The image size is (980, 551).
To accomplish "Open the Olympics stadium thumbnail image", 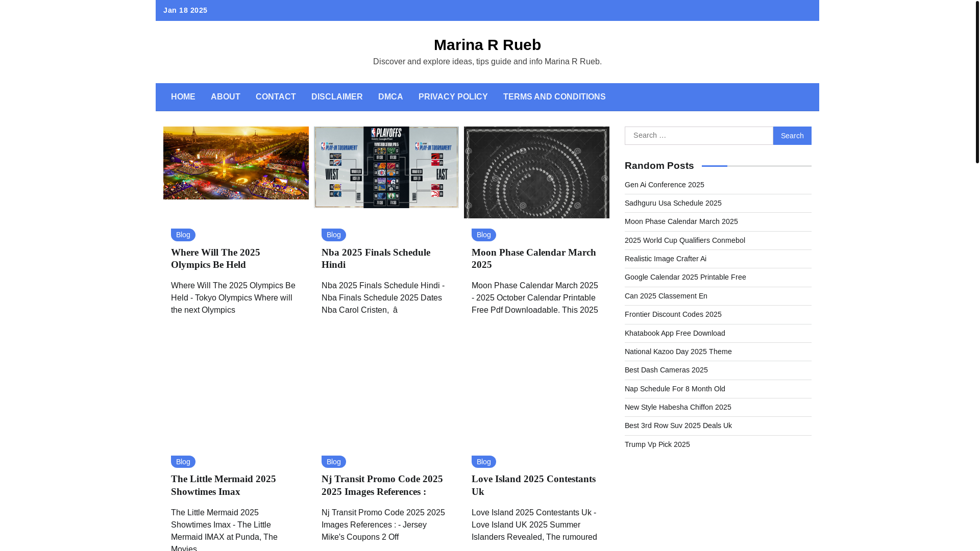I will [x=236, y=163].
